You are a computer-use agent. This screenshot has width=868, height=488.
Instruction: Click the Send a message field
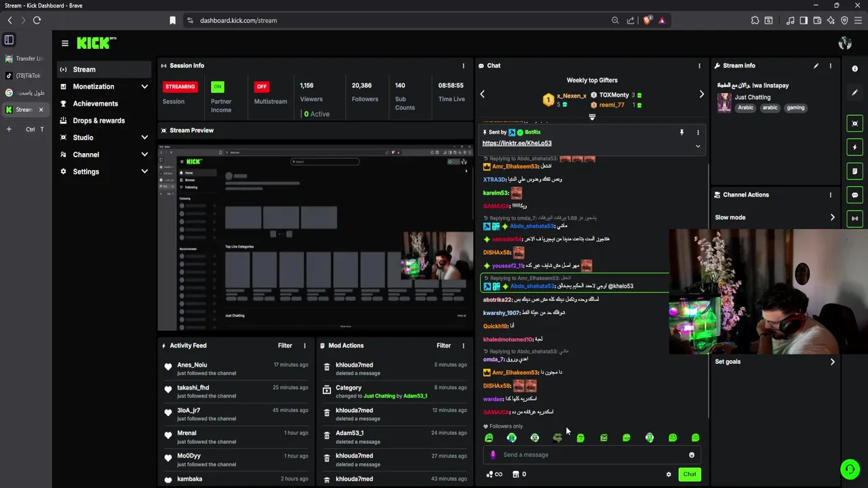click(x=592, y=455)
